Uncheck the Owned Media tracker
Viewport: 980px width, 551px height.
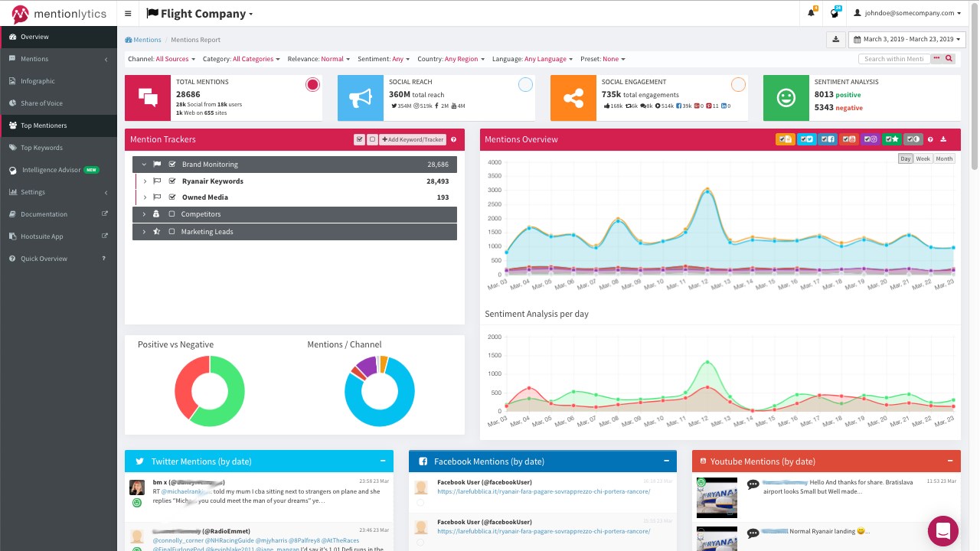pos(172,197)
